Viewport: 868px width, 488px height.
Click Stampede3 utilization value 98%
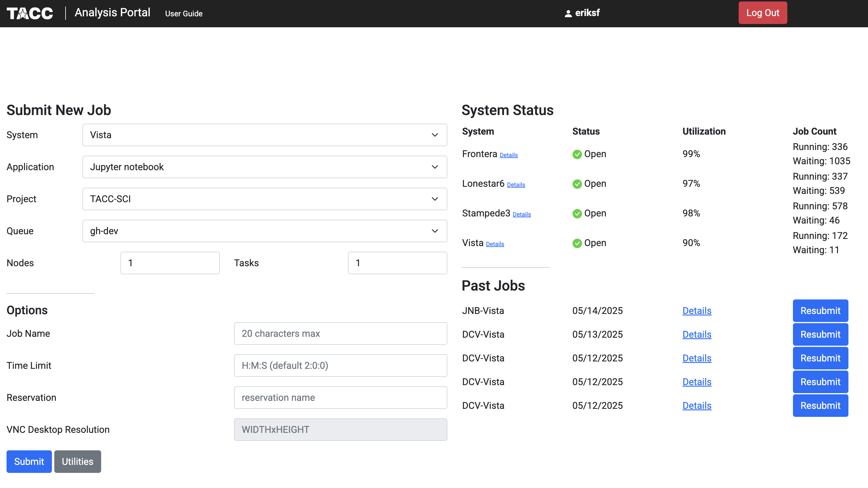691,213
